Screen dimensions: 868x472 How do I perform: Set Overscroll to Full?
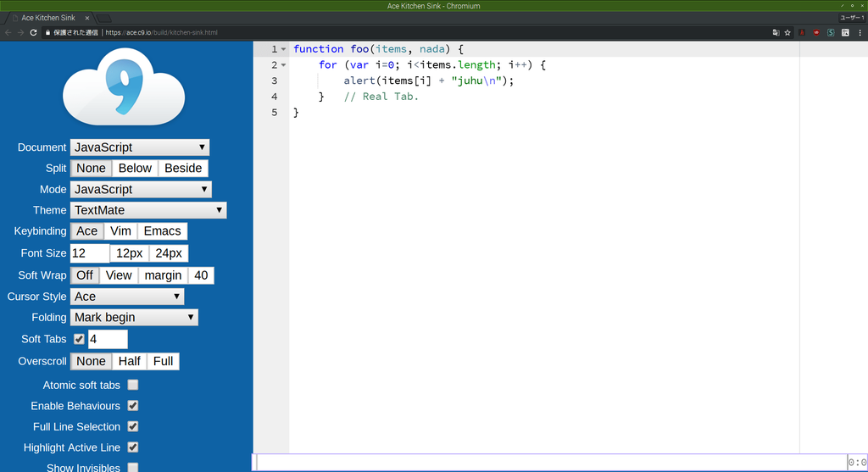(164, 361)
